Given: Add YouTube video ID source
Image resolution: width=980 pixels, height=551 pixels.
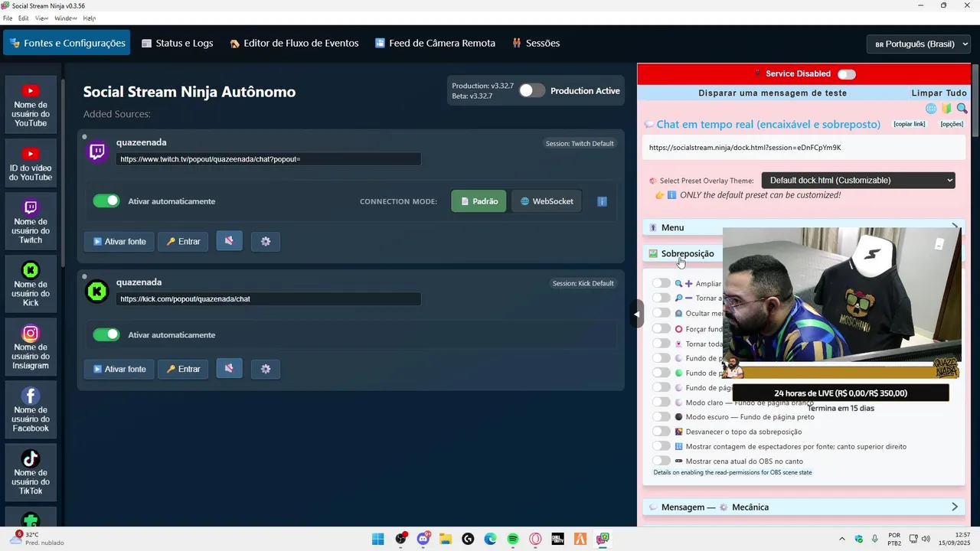Looking at the screenshot, I should click(x=31, y=164).
